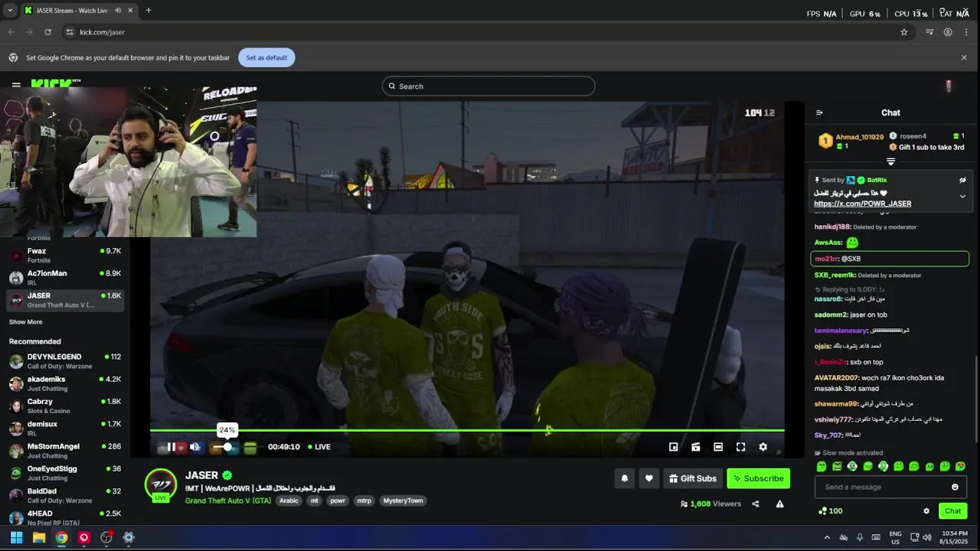Viewport: 980px width, 551px height.
Task: Follow JASER with the heart button
Action: pos(649,478)
